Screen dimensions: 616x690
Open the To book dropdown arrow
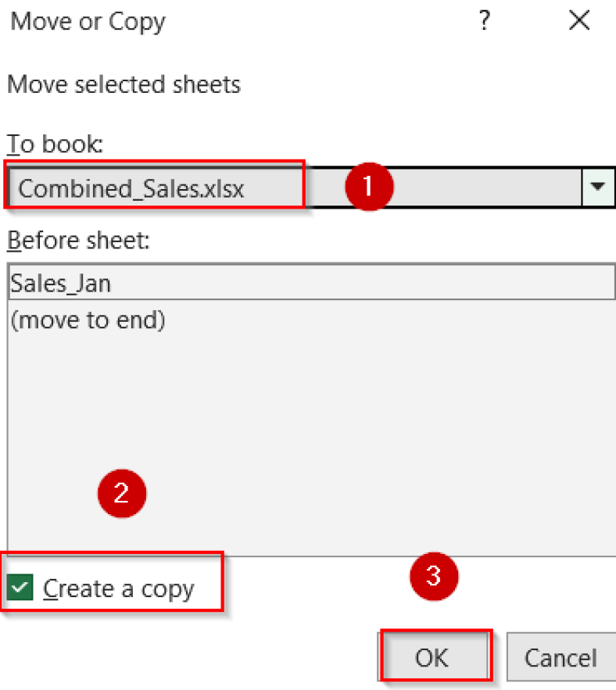click(598, 187)
